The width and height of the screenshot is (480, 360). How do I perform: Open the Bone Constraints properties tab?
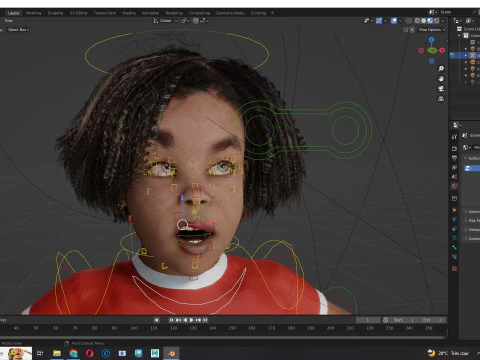click(x=454, y=257)
